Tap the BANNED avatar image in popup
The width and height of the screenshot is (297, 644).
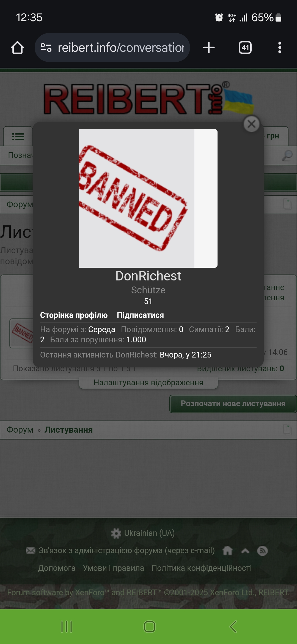coord(148,198)
